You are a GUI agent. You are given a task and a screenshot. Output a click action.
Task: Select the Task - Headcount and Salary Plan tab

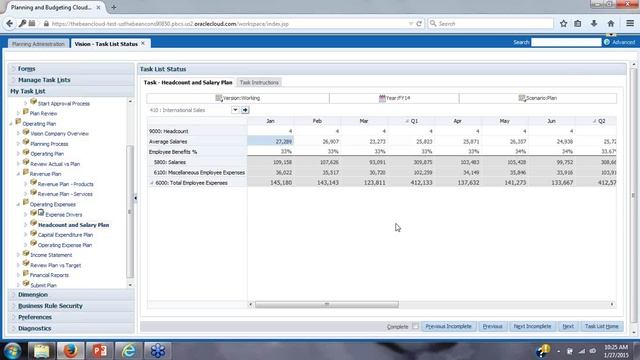188,82
